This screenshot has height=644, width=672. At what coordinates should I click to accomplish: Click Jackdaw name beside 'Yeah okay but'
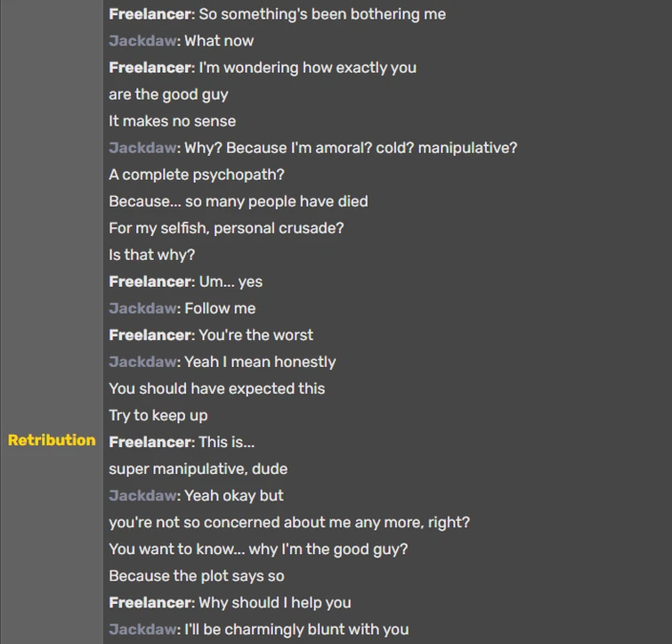[x=142, y=495]
